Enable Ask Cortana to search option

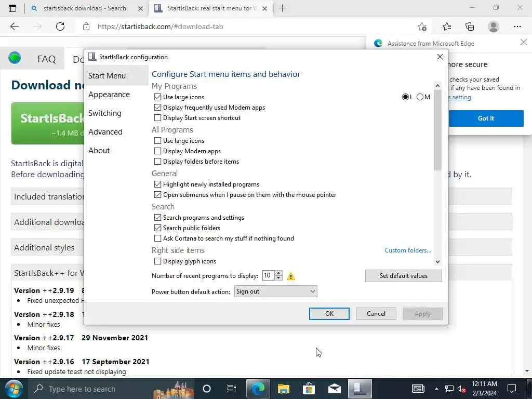click(x=157, y=238)
